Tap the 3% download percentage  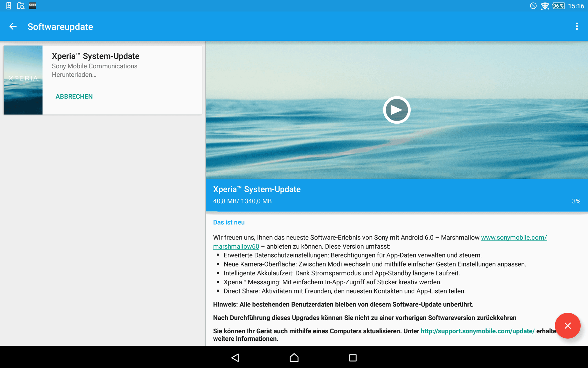tap(576, 201)
